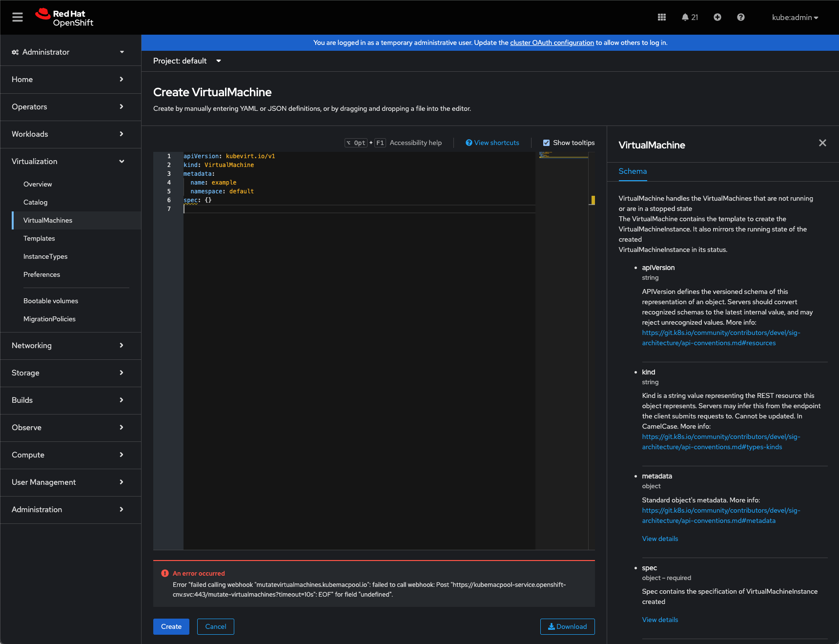Follow the cluster OAuth configuration link
839x644 pixels.
[552, 42]
